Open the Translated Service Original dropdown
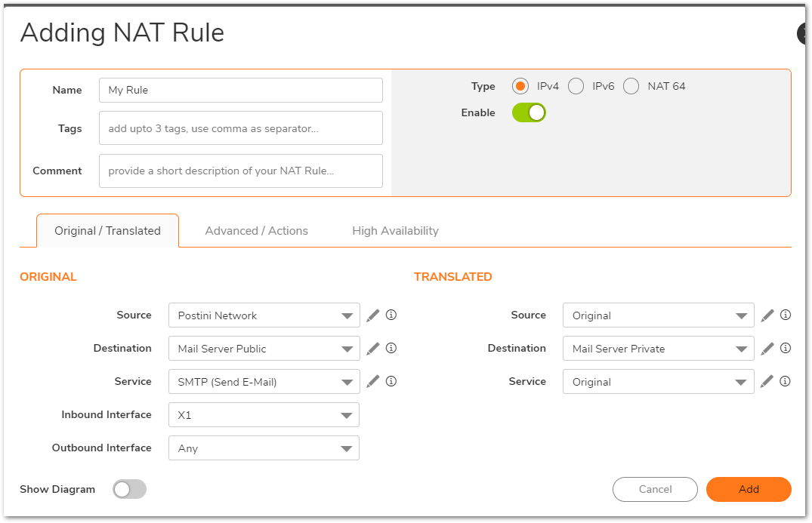This screenshot has width=812, height=523. 659,382
